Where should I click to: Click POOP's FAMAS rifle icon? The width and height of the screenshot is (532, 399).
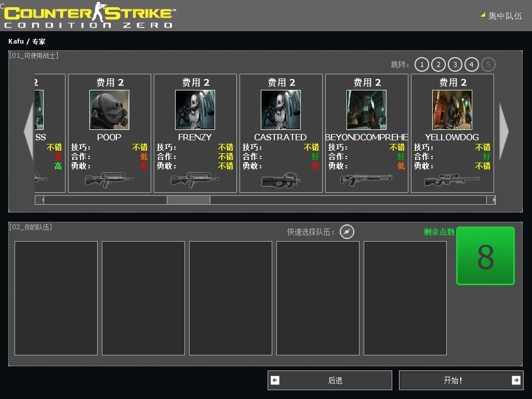(x=109, y=180)
